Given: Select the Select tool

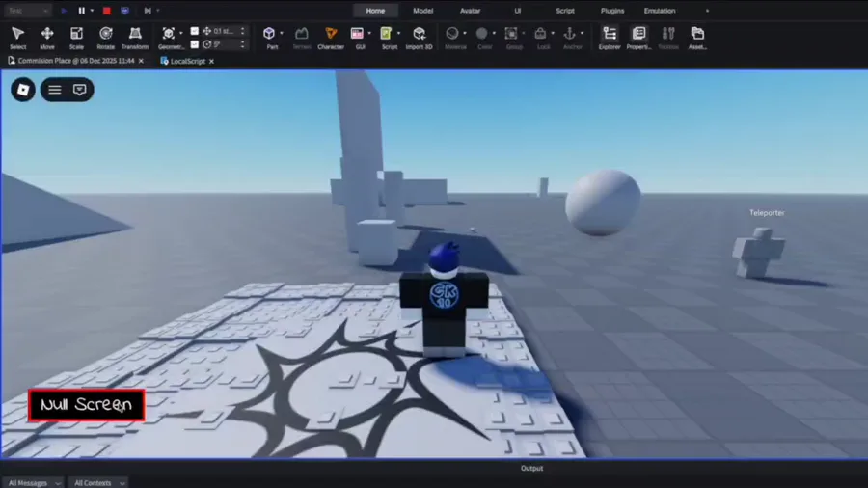Looking at the screenshot, I should [17, 38].
